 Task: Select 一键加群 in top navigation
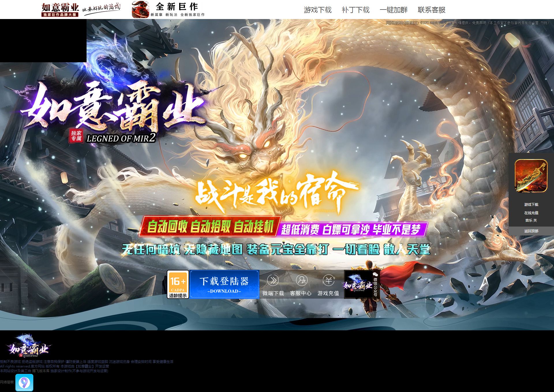(393, 10)
